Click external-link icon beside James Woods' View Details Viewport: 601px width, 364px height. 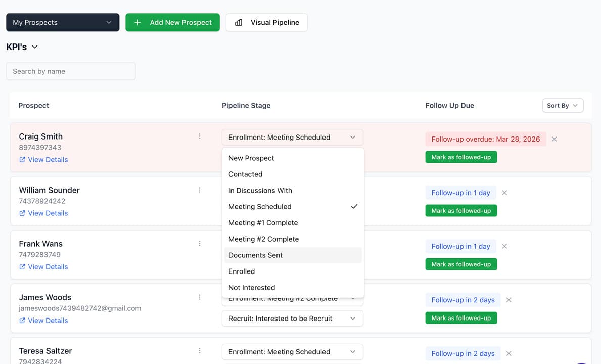tap(22, 321)
